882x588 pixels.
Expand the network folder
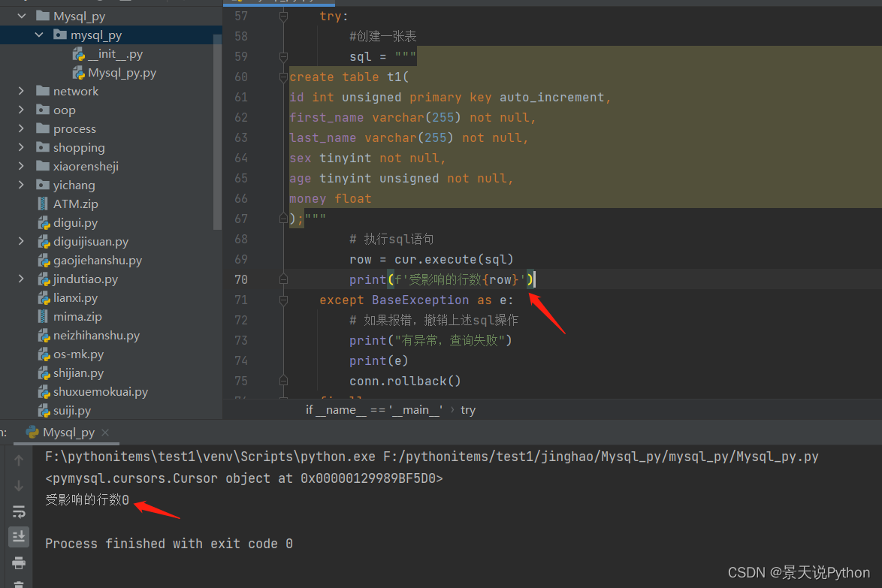(x=21, y=91)
